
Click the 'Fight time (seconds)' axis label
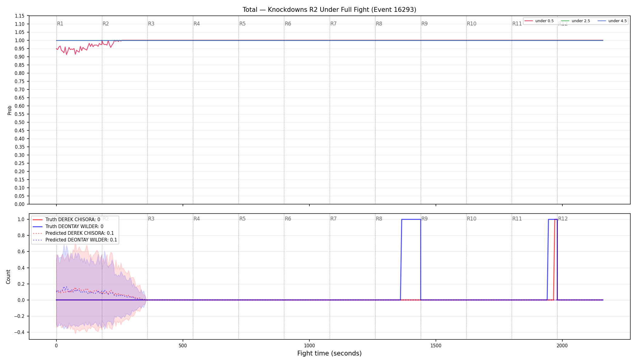point(329,353)
